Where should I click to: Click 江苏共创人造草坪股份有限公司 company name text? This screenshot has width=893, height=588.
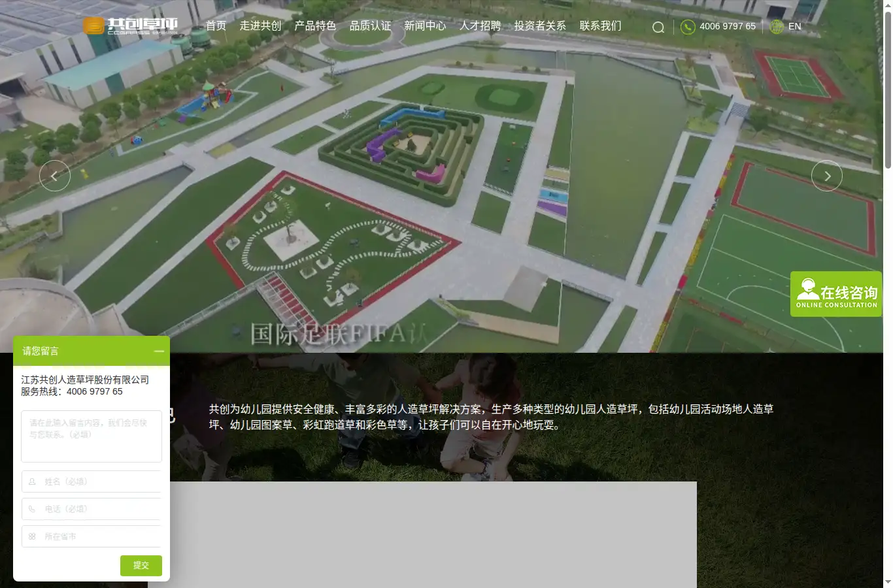click(x=85, y=380)
